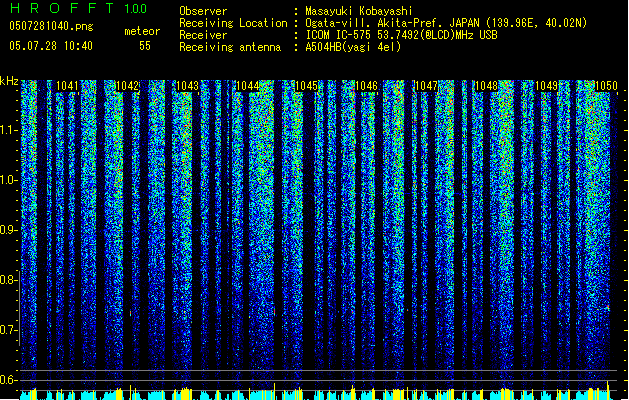Click the 1045 time marker
The image size is (629, 400).
click(x=307, y=86)
